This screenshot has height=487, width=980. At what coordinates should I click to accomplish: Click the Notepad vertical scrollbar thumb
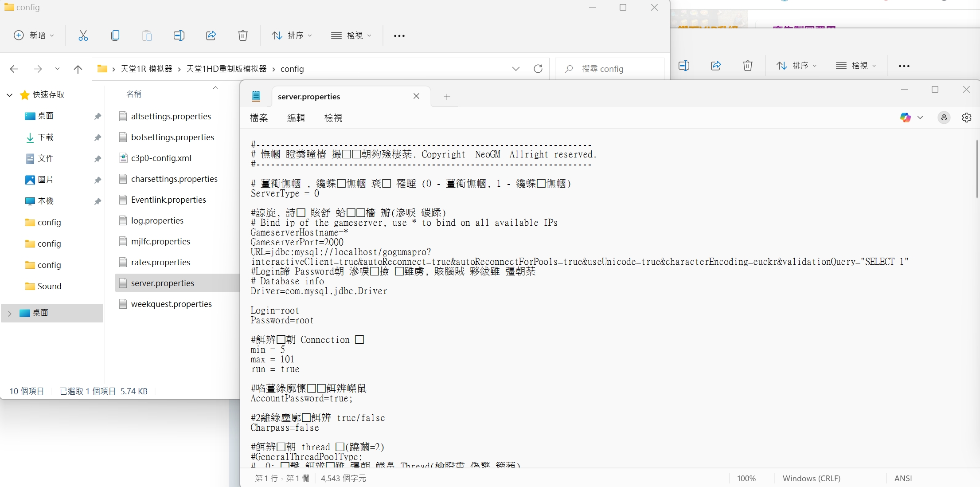click(x=976, y=169)
